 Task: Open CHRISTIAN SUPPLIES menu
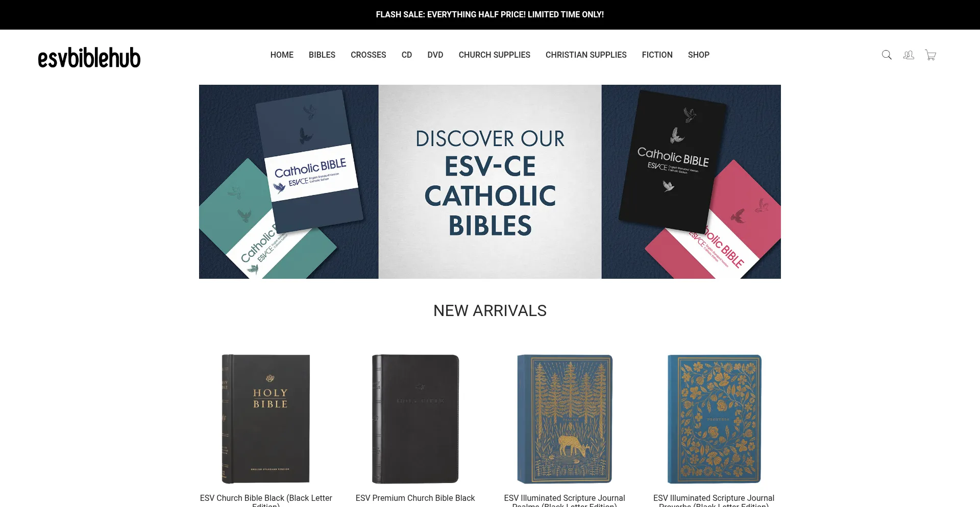586,55
